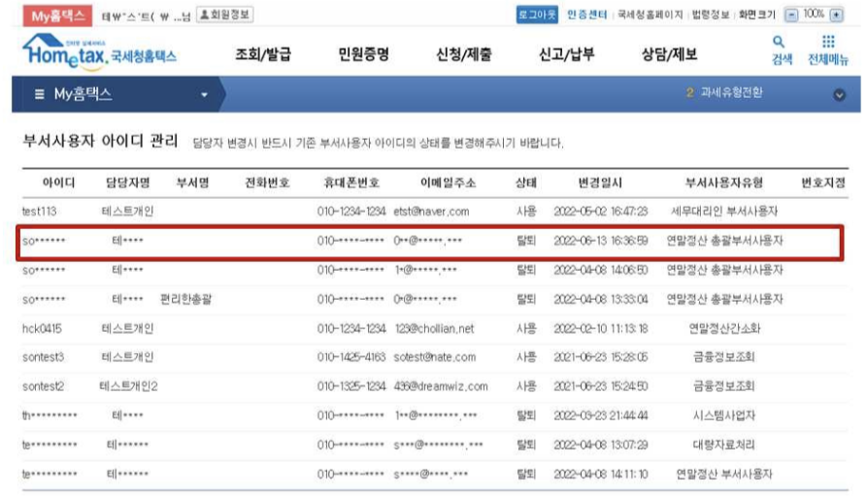Viewport: 868px width, 496px height.
Task: Open the 국세청홈페이지 link
Action: coord(650,15)
